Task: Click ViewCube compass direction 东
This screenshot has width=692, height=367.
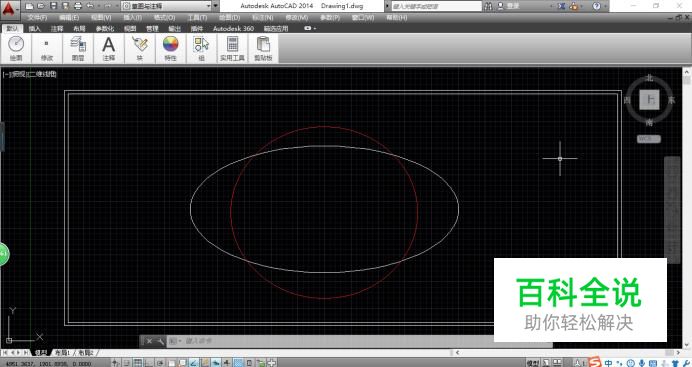Action: pos(671,100)
